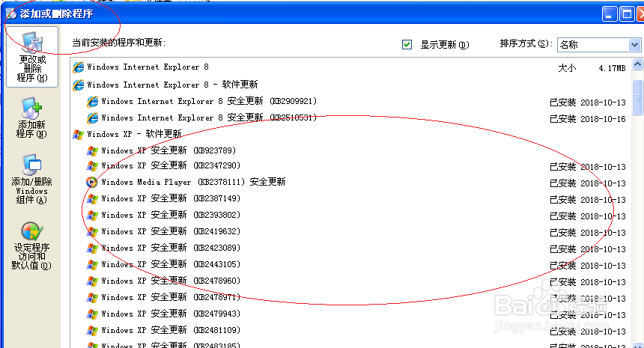Image resolution: width=644 pixels, height=348 pixels.
Task: Open Change or Remove Programs (更改或删除程序)
Action: (32, 57)
